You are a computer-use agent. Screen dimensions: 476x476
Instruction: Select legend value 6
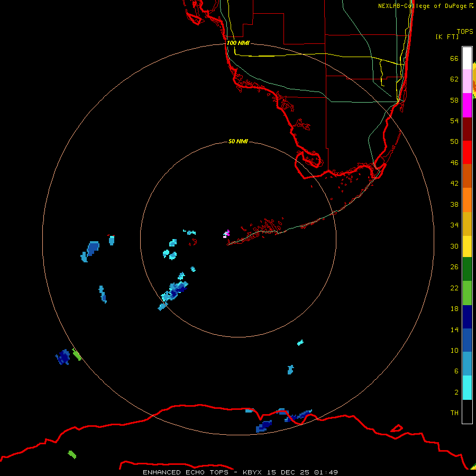click(x=456, y=371)
